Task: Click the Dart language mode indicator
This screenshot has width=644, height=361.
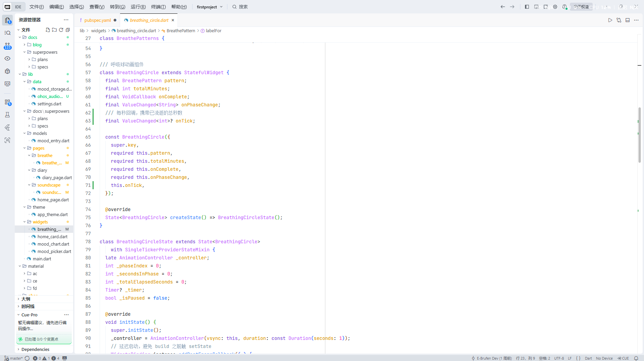Action: tap(588, 358)
